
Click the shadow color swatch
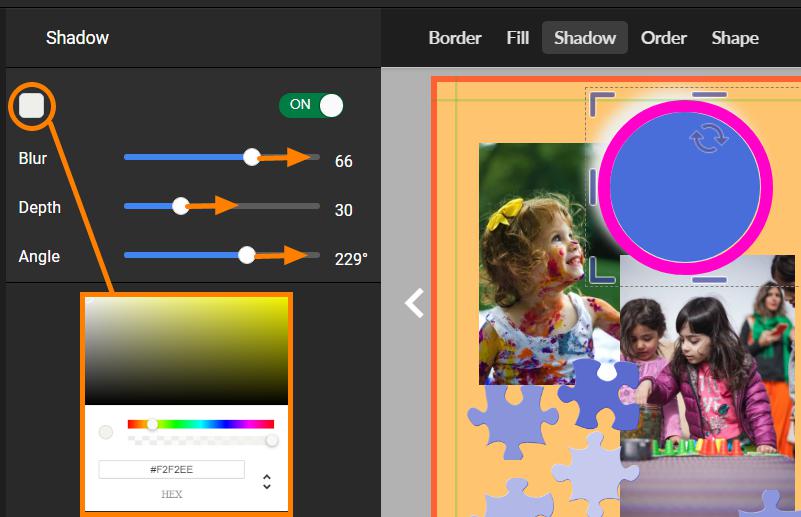click(32, 106)
